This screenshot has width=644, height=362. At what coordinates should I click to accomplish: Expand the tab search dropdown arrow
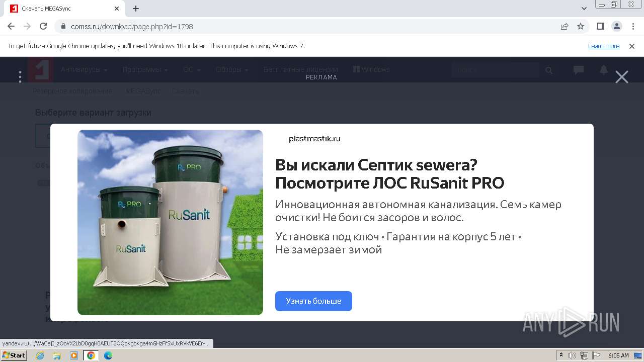584,9
